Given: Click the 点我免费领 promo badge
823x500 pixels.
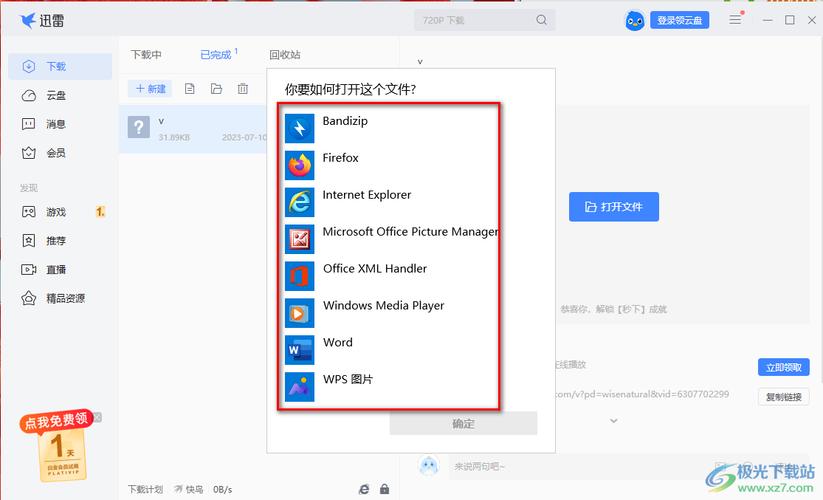Looking at the screenshot, I should tap(57, 420).
